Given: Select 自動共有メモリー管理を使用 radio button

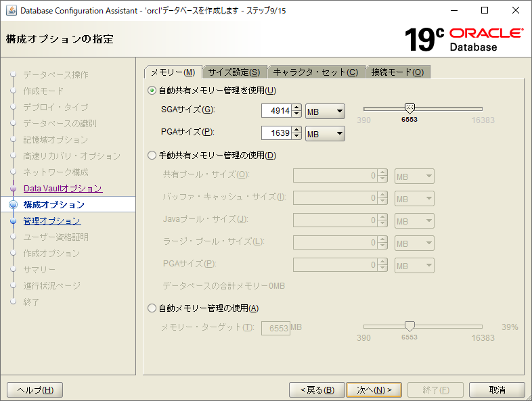Looking at the screenshot, I should pyautogui.click(x=152, y=91).
